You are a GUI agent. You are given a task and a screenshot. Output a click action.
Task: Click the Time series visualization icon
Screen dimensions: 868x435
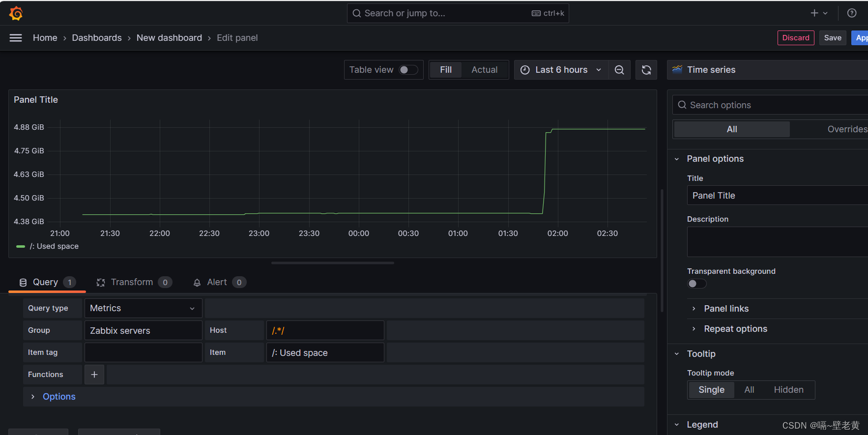coord(677,69)
